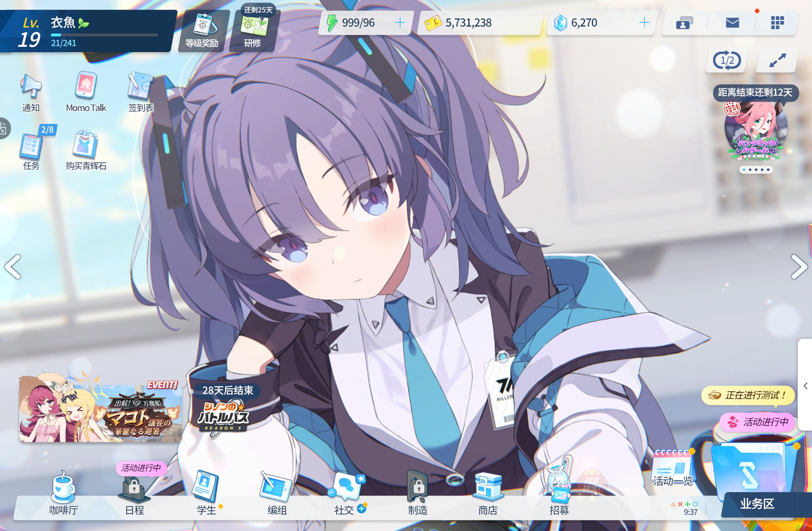Open the 活动一览 event list
This screenshot has width=812, height=531.
click(x=673, y=468)
